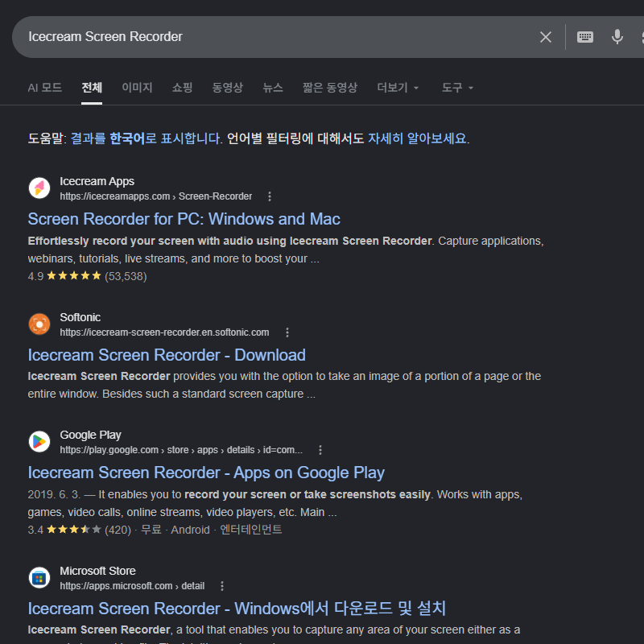
Task: Click the 3.4 star rating (420)
Action: [x=79, y=530]
